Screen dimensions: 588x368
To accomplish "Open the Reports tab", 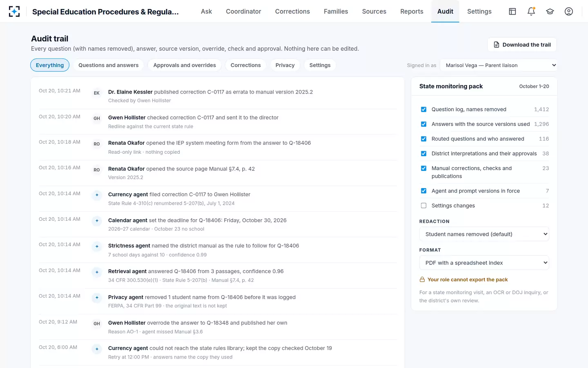I will (x=412, y=11).
